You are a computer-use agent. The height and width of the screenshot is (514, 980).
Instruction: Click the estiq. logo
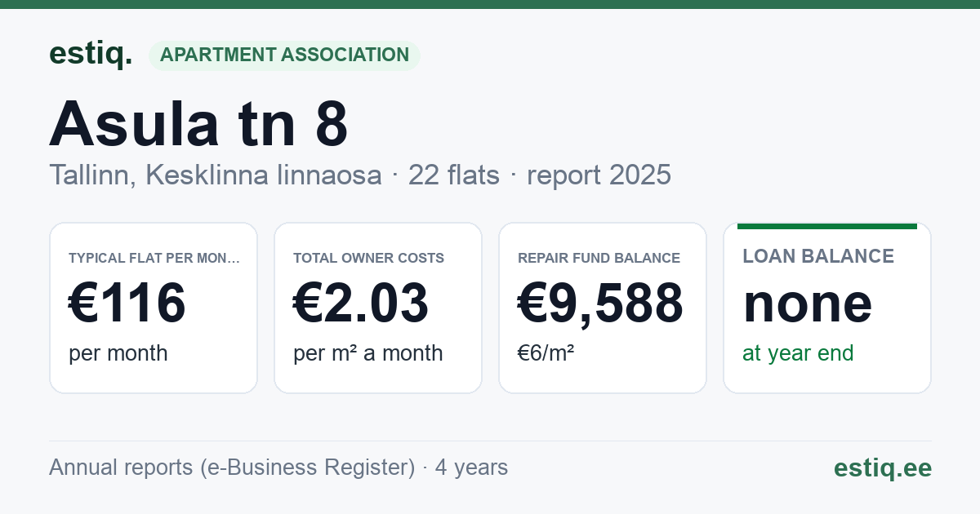(91, 54)
